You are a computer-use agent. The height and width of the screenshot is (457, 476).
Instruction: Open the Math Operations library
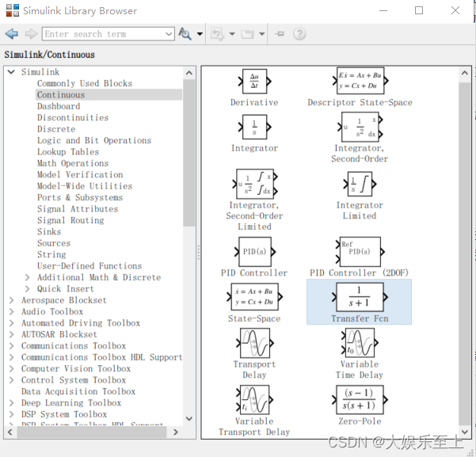(x=73, y=163)
